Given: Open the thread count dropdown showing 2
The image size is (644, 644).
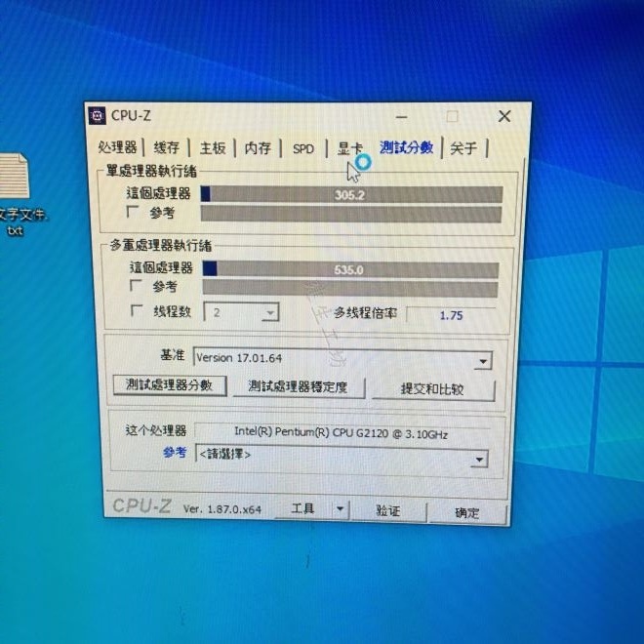Looking at the screenshot, I should (x=241, y=312).
